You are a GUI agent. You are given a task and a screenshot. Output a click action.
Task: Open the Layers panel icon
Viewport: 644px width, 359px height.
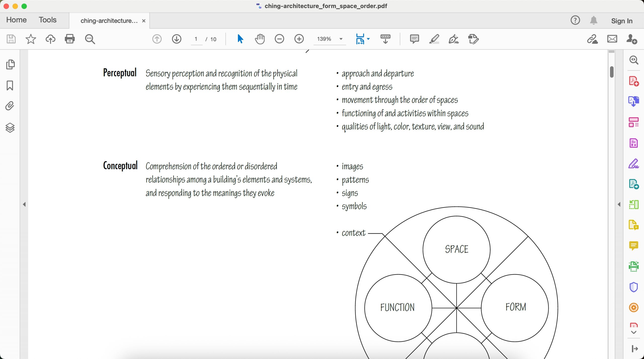point(10,128)
